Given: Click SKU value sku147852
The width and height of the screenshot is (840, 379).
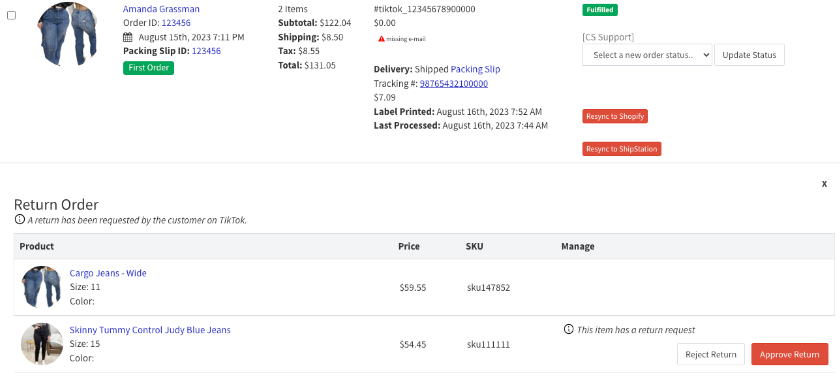Looking at the screenshot, I should click(488, 288).
